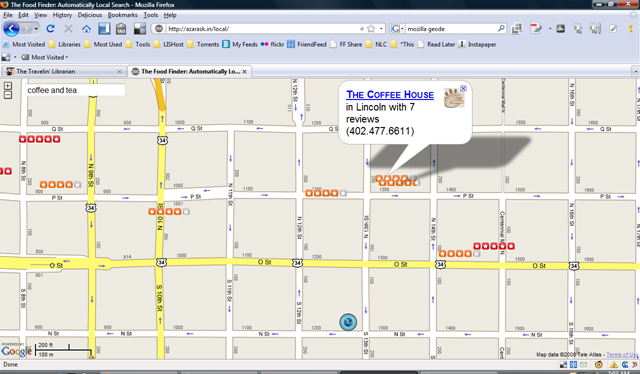Viewport: 640px width, 374px height.
Task: Open the LISHost bookmark folder
Action: tap(169, 44)
